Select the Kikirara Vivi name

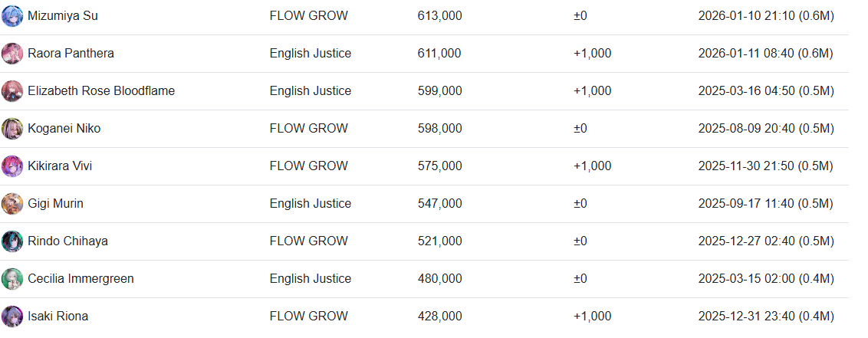pyautogui.click(x=60, y=166)
